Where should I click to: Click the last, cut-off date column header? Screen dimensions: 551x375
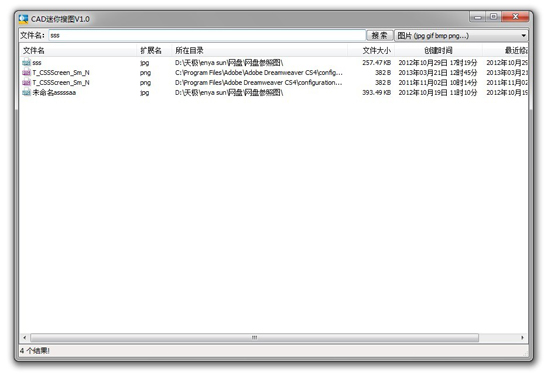[505, 50]
